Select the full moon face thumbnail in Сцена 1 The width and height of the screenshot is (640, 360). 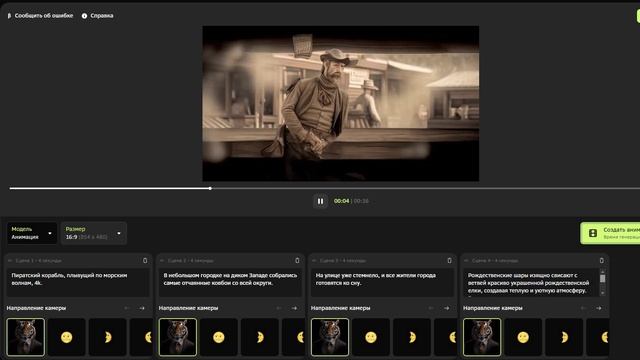[x=67, y=337]
